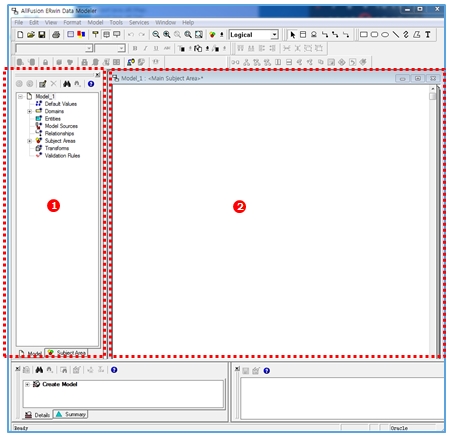Select the ellipse drawing shape tool

[385, 35]
